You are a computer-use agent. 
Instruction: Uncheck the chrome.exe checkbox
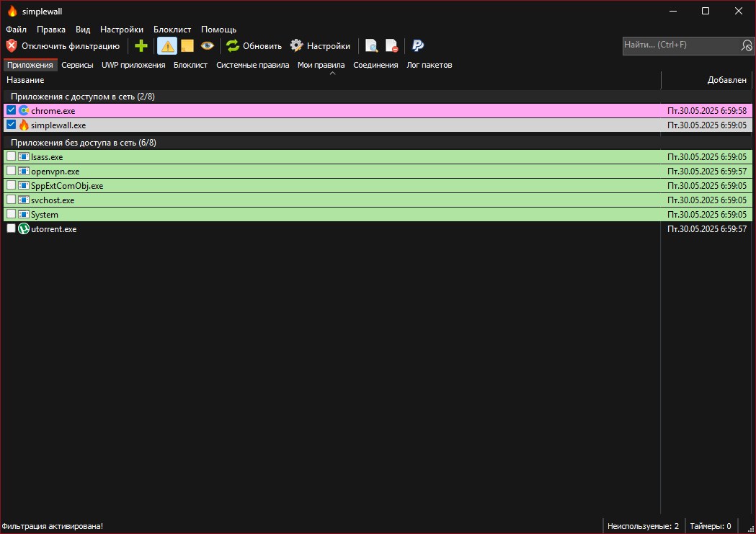[11, 110]
